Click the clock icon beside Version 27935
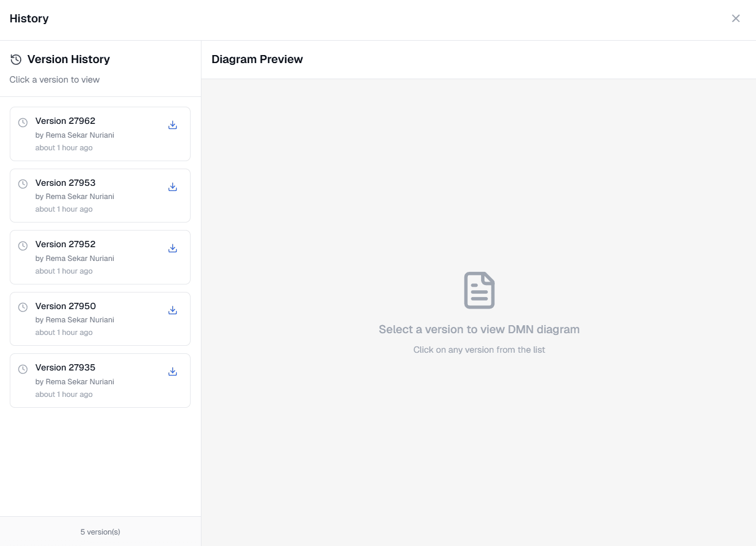The width and height of the screenshot is (756, 546). pyautogui.click(x=22, y=369)
